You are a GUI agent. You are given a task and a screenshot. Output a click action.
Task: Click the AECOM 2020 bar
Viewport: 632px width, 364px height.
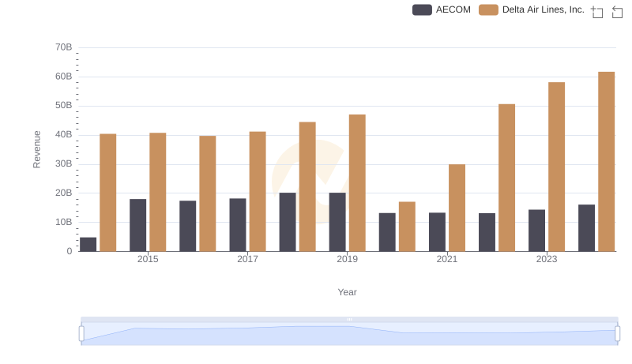point(387,232)
